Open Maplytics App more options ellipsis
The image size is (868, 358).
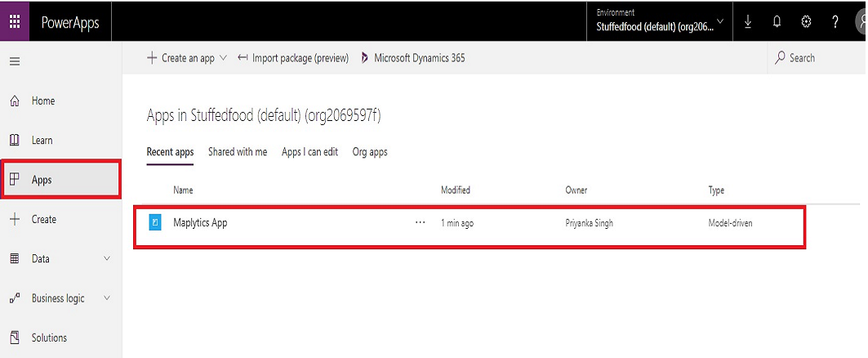click(x=421, y=223)
